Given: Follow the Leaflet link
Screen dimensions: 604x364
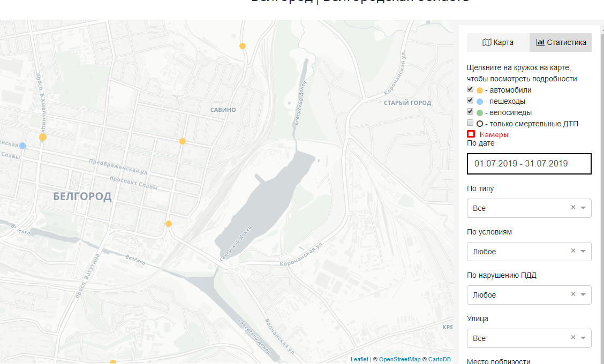Looking at the screenshot, I should 359,359.
